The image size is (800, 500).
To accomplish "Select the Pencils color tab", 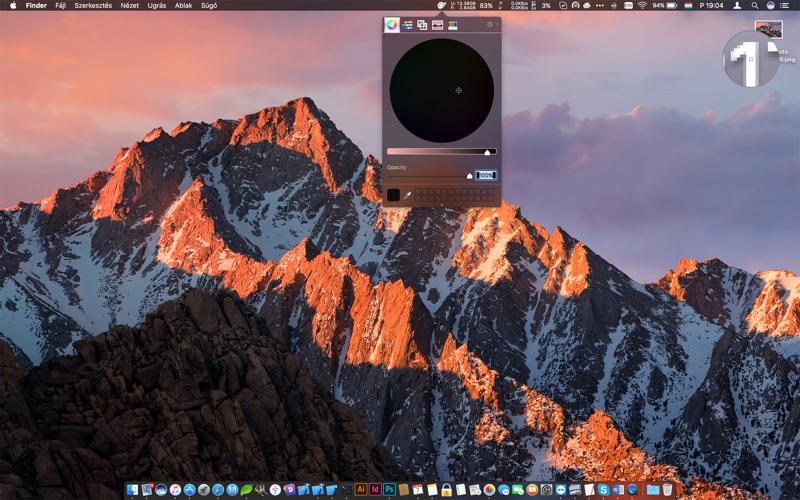I will tap(452, 25).
